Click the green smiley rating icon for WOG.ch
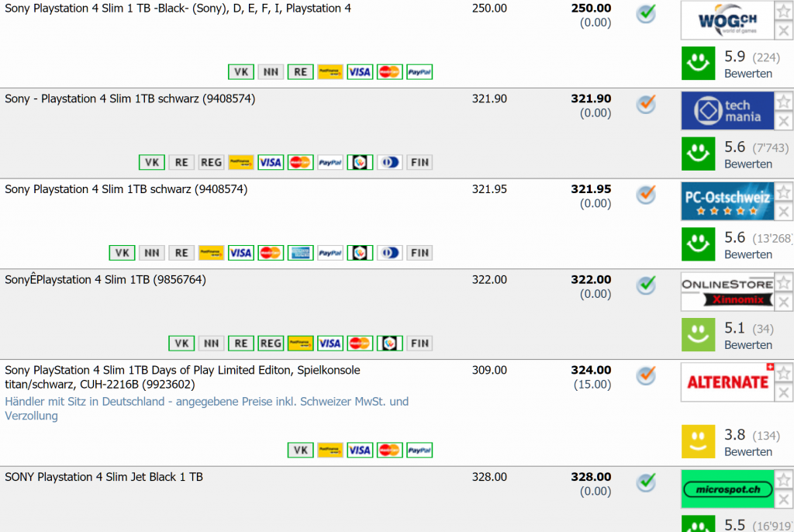This screenshot has width=794, height=532. point(698,64)
